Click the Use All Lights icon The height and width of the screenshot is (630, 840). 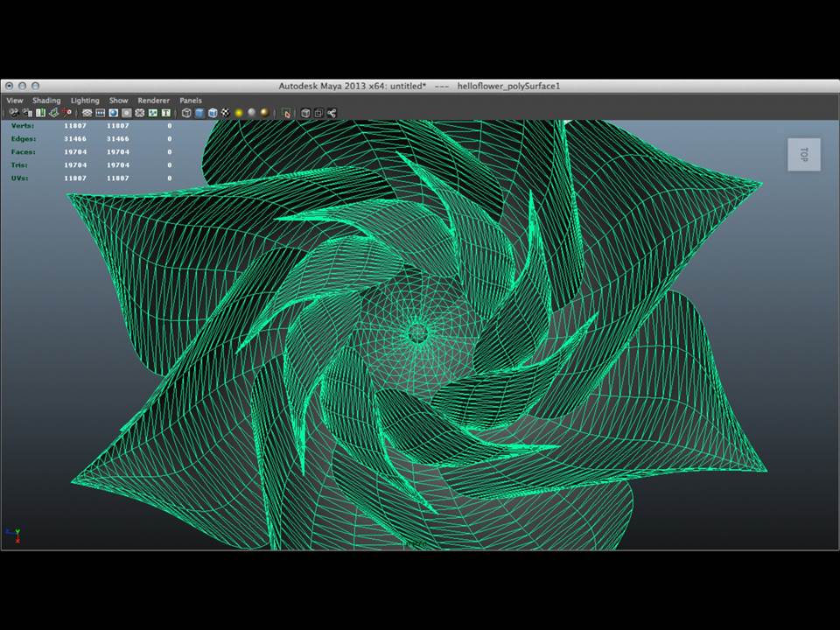pyautogui.click(x=239, y=113)
